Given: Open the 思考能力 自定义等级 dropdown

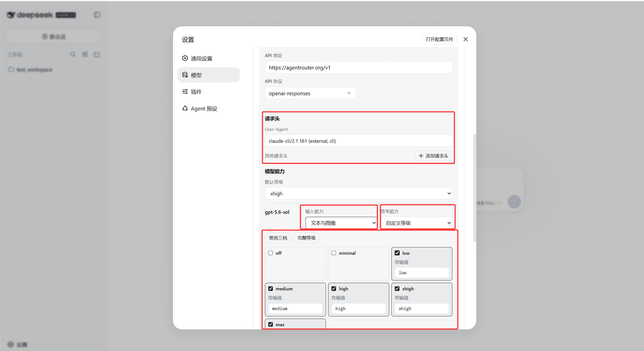Looking at the screenshot, I should [417, 223].
